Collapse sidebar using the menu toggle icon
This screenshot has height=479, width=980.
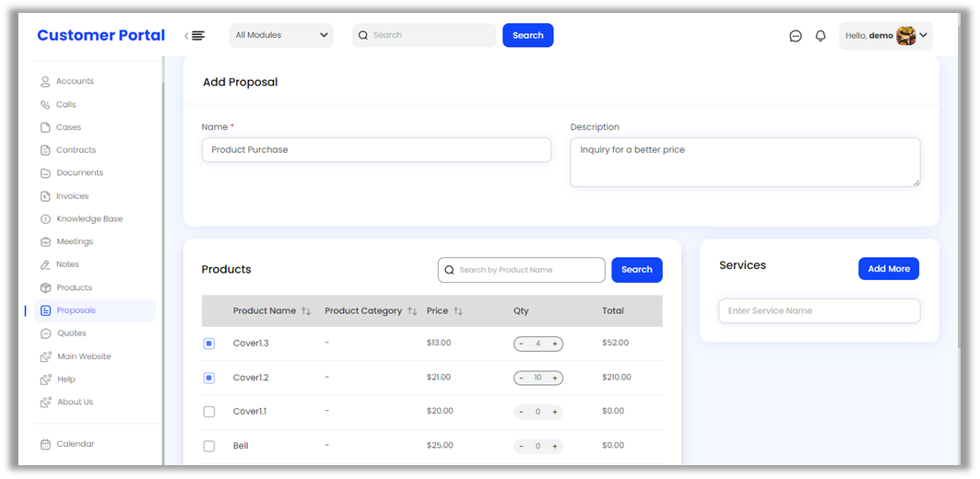tap(195, 36)
